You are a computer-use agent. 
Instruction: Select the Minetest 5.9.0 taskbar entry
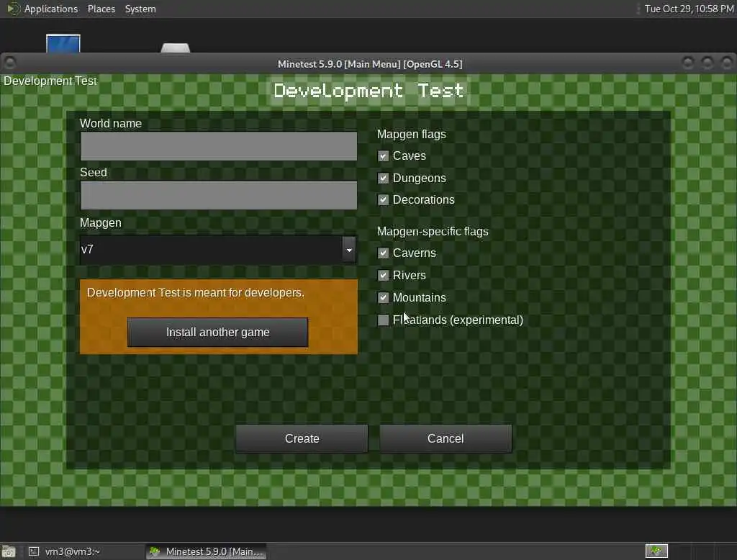[x=207, y=551]
